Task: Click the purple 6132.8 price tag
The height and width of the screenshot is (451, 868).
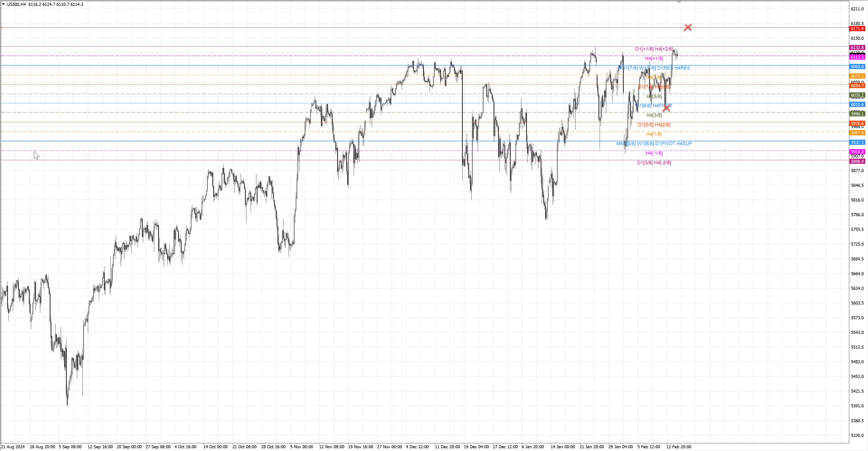Action: tap(857, 48)
